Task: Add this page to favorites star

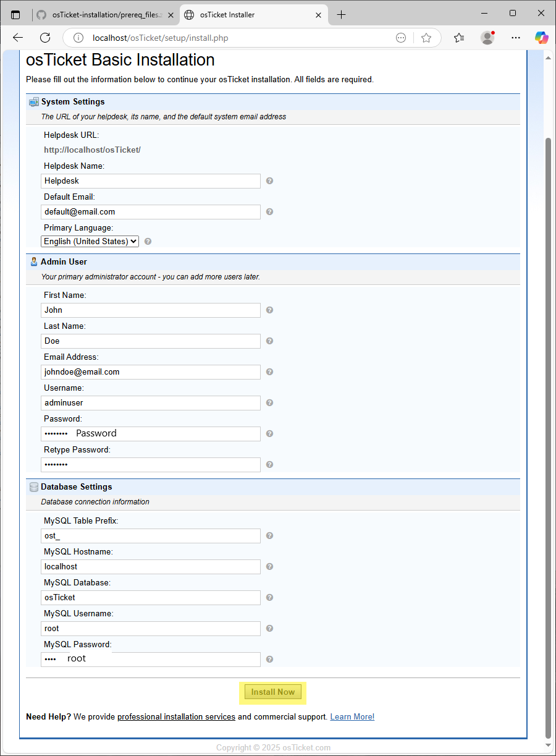Action: click(426, 38)
